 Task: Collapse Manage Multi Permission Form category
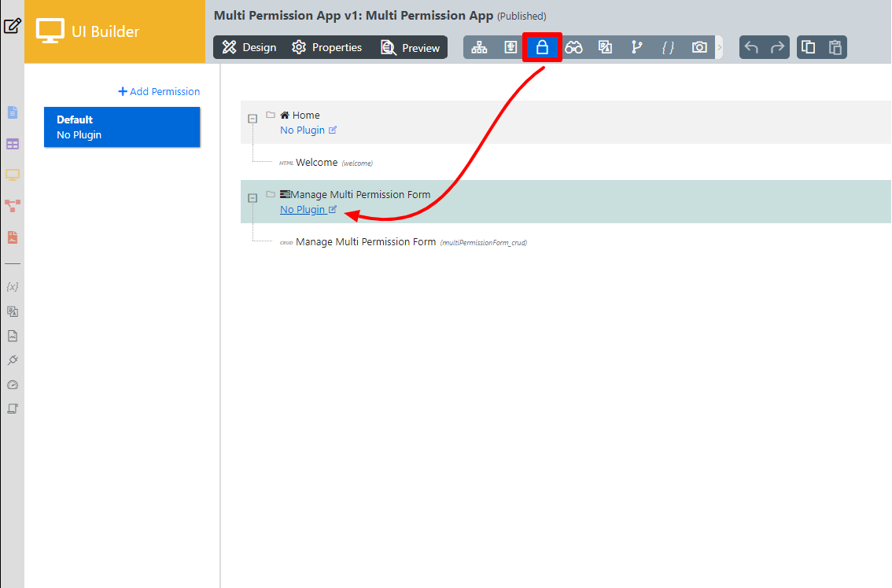click(x=252, y=198)
